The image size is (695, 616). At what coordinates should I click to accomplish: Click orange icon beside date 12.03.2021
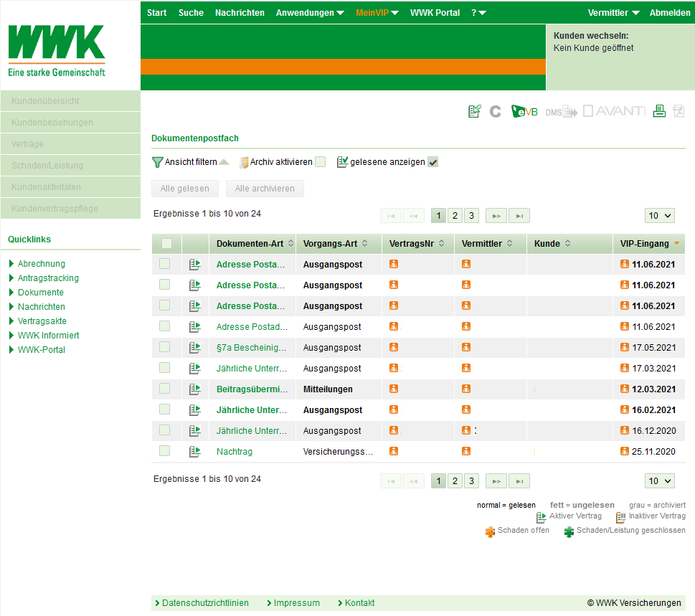(x=625, y=389)
